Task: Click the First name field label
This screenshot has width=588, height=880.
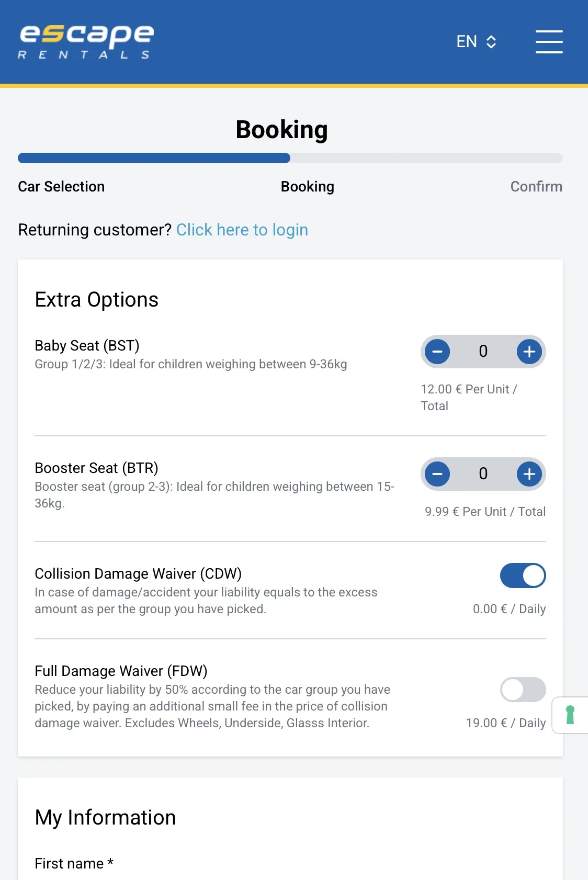Action: (x=74, y=863)
